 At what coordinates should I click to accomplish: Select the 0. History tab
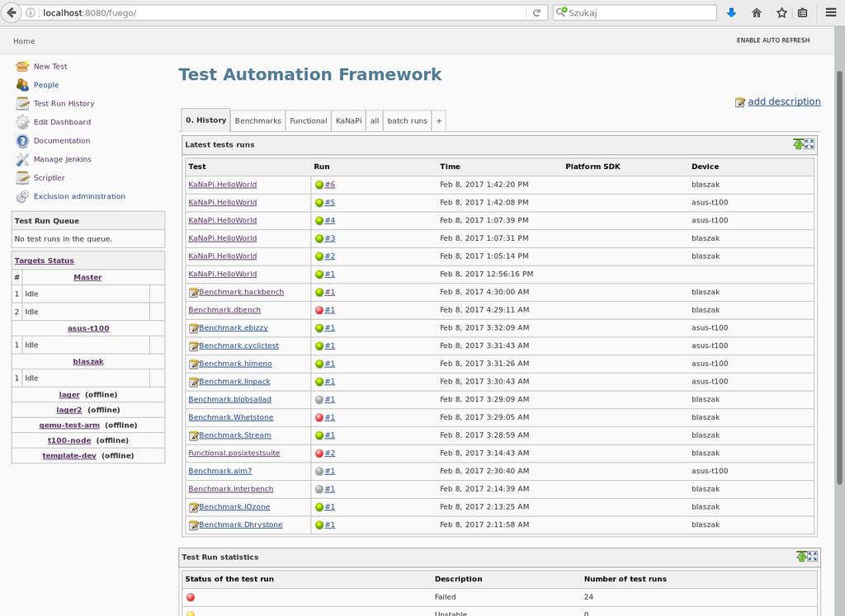tap(205, 120)
